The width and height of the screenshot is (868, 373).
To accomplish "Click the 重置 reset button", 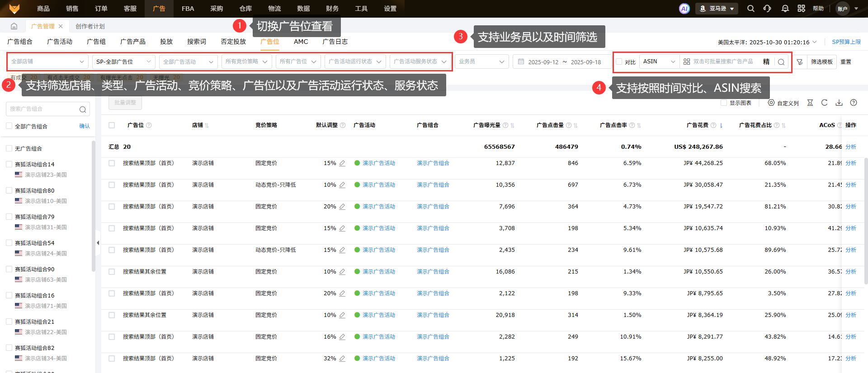I will tap(845, 62).
